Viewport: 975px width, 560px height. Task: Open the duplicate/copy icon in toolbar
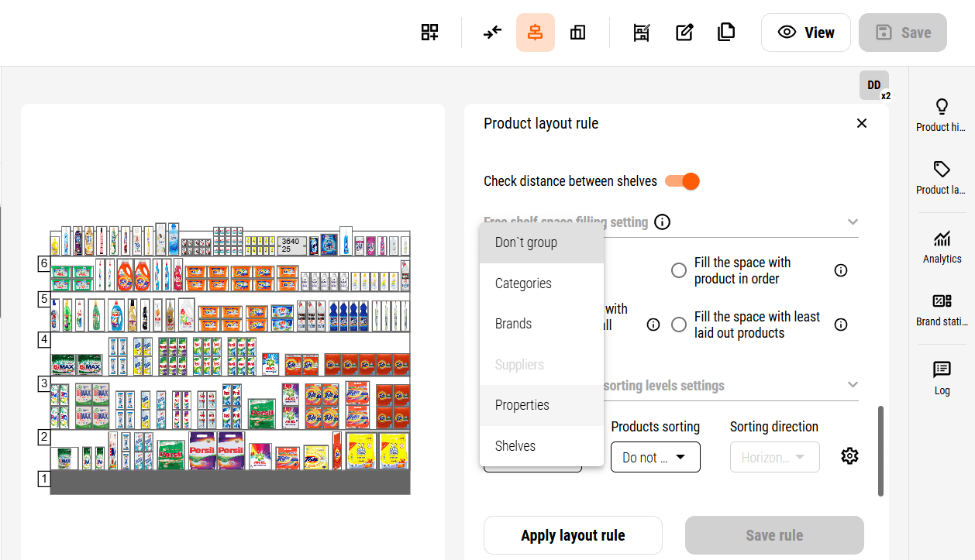tap(726, 32)
